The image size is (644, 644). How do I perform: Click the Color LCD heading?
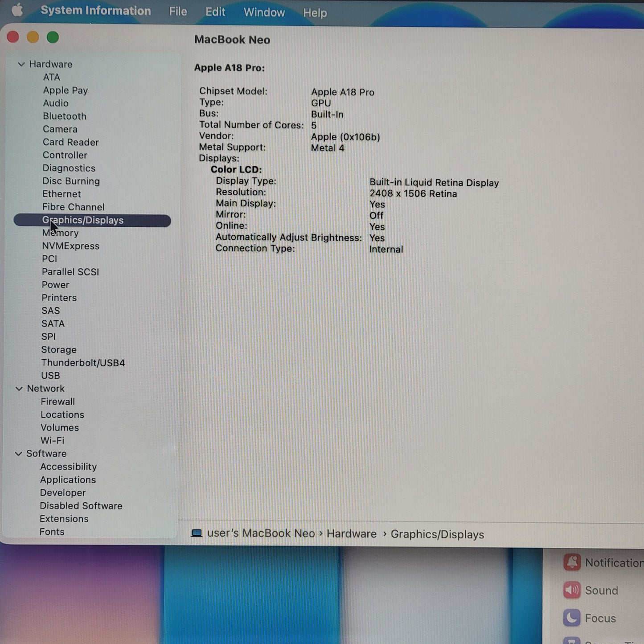pos(236,169)
